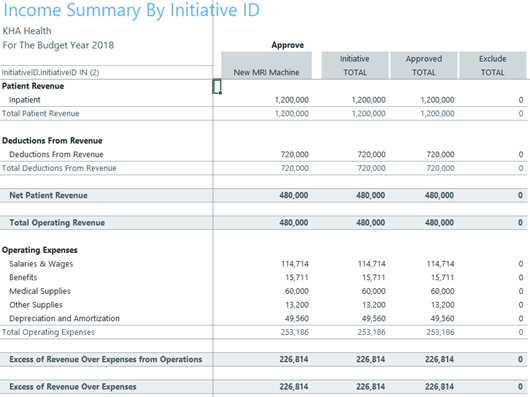Click the Deductions From Revenue 720,000 Approved value
This screenshot has height=397, width=530.
click(x=440, y=154)
